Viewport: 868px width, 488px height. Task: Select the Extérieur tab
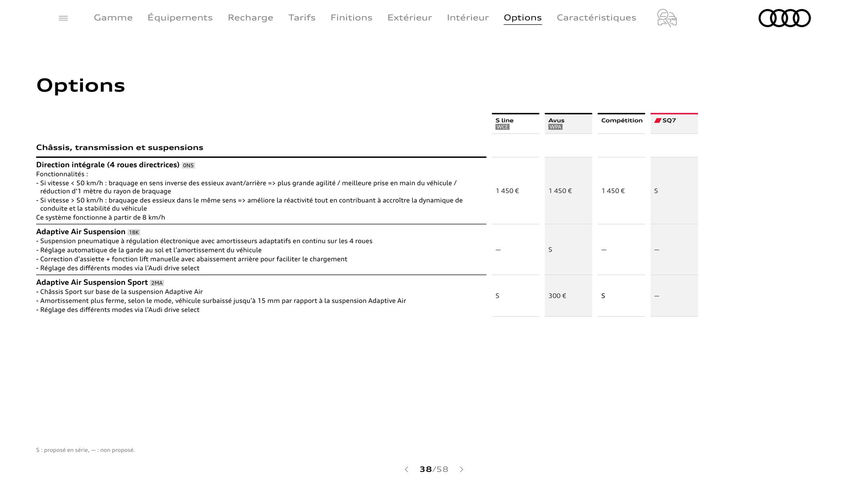409,17
